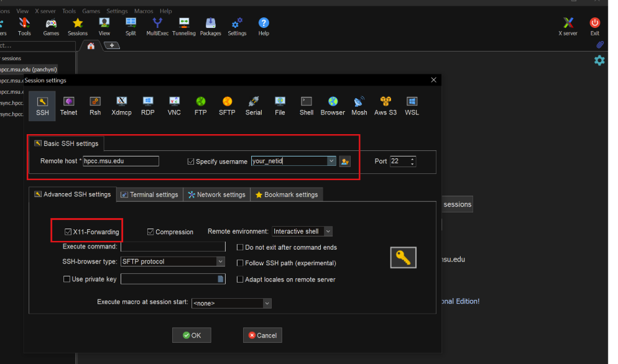Enable Do not exit after command ends
Image resolution: width=618 pixels, height=364 pixels.
pos(239,247)
